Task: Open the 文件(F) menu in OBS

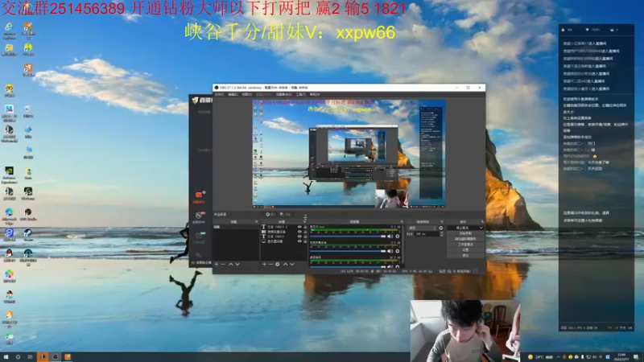Action: click(x=219, y=94)
